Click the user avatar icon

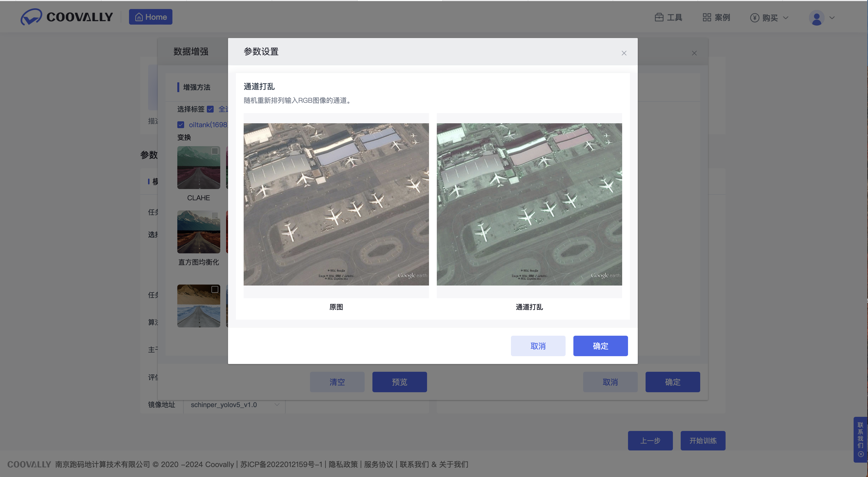tap(817, 18)
